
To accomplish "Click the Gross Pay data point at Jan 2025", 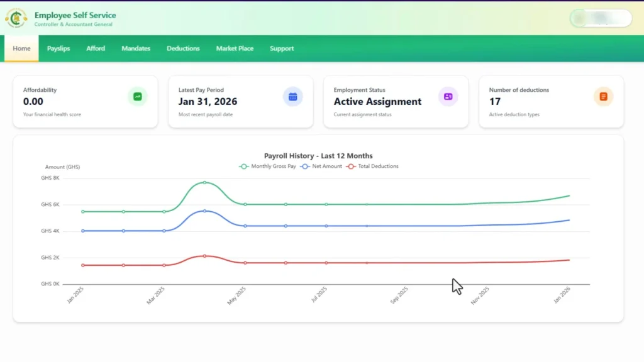I will pyautogui.click(x=83, y=212).
